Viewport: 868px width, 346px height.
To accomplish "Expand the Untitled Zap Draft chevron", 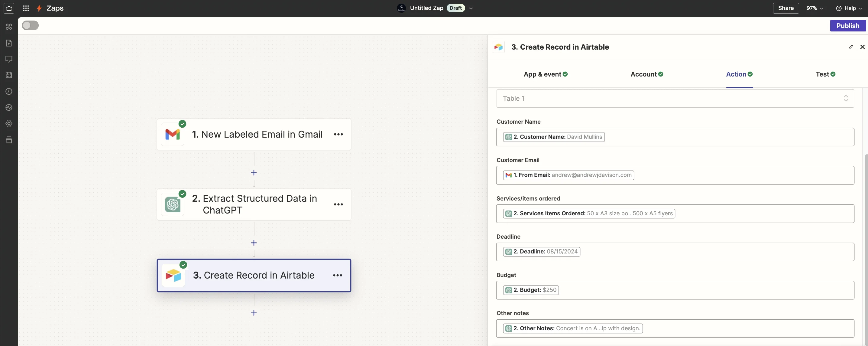I will pyautogui.click(x=471, y=8).
